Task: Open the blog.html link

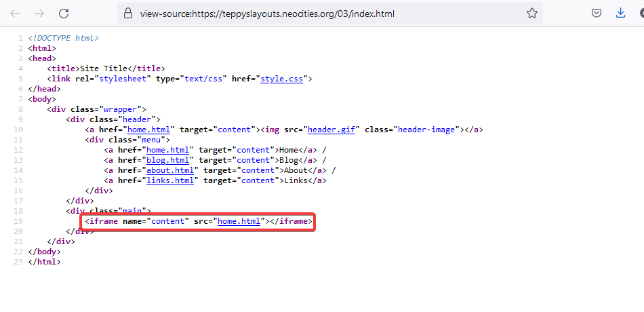Action: click(x=167, y=160)
